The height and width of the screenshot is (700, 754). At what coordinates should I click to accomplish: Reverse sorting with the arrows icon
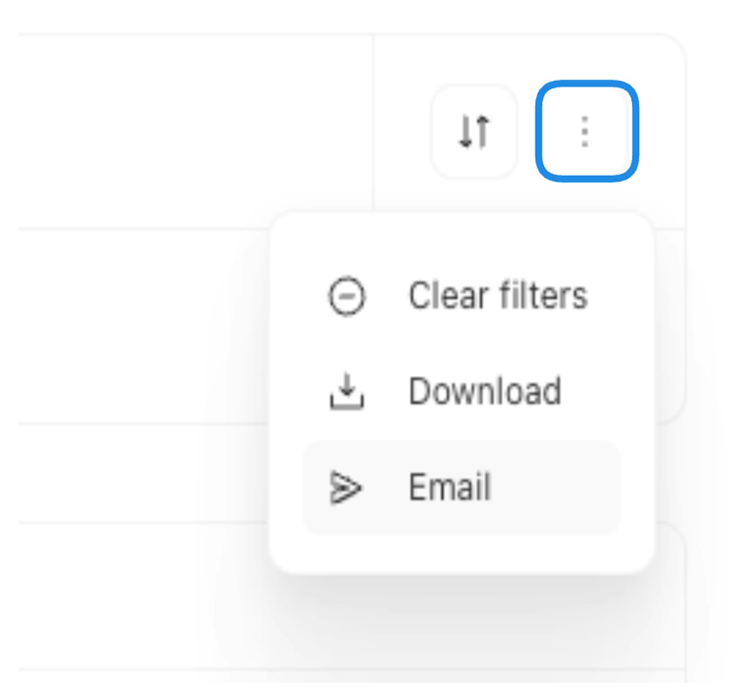pyautogui.click(x=474, y=132)
